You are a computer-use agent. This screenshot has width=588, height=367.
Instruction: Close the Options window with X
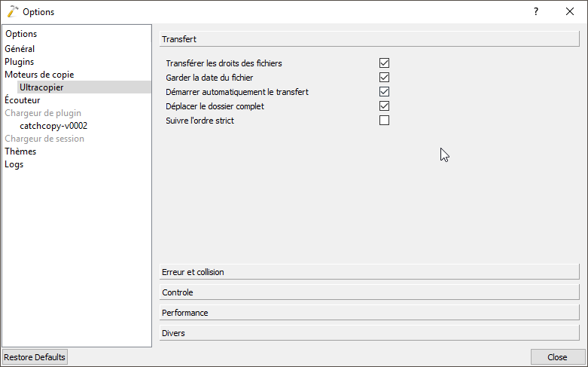tap(570, 12)
